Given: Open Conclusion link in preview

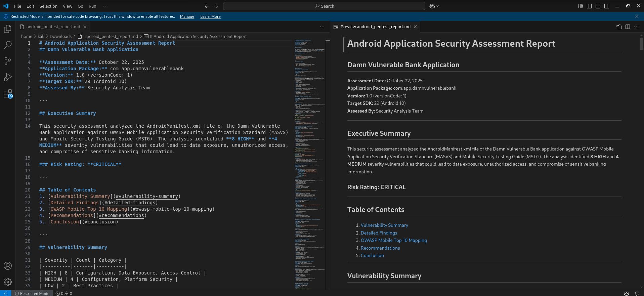Looking at the screenshot, I should tap(372, 255).
